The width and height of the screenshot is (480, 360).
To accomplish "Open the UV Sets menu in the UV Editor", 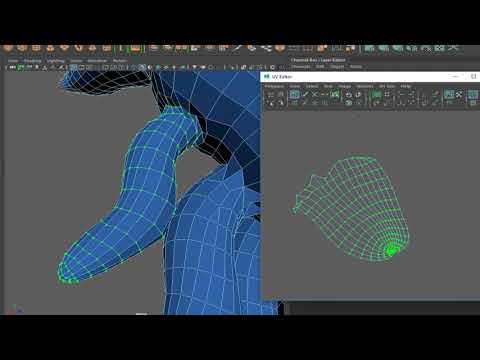I will click(387, 86).
